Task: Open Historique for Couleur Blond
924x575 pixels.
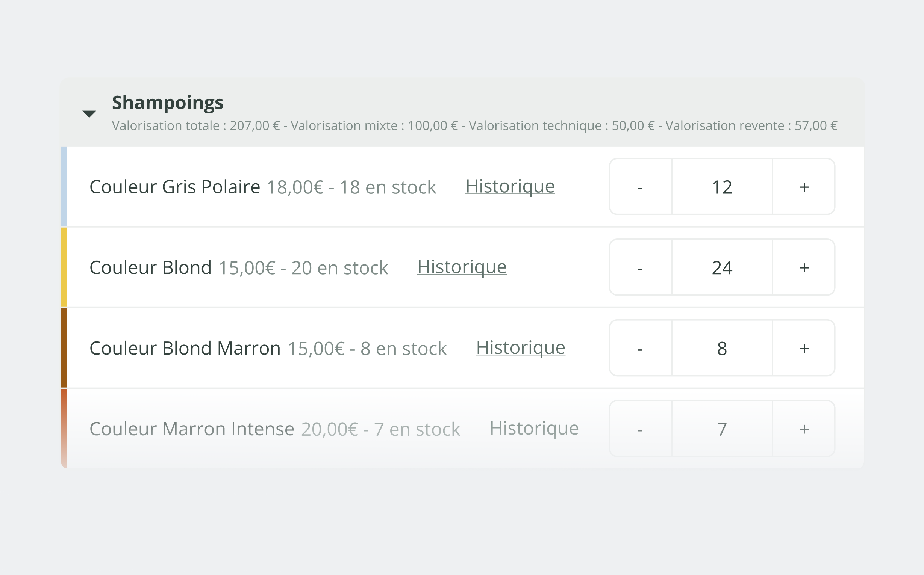Action: tap(462, 267)
